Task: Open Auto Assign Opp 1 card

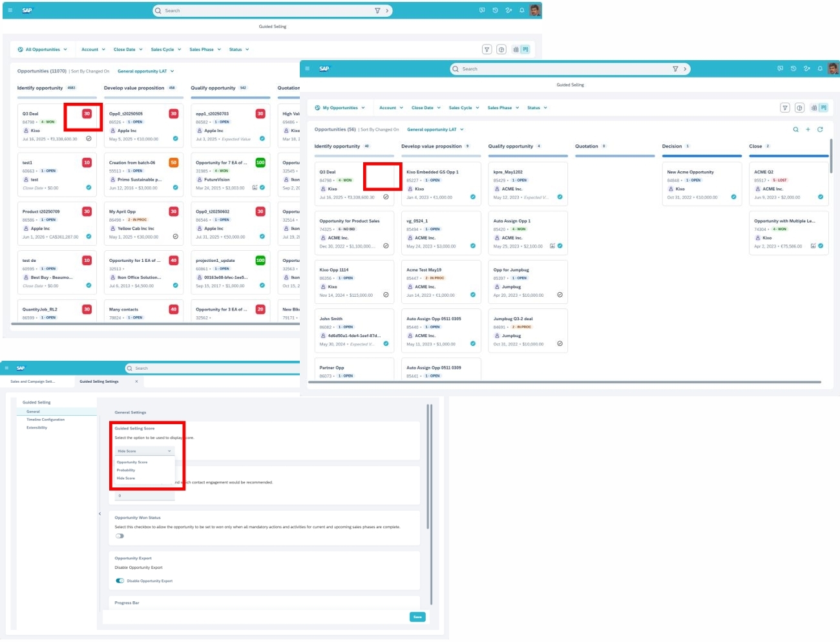Action: (x=528, y=233)
